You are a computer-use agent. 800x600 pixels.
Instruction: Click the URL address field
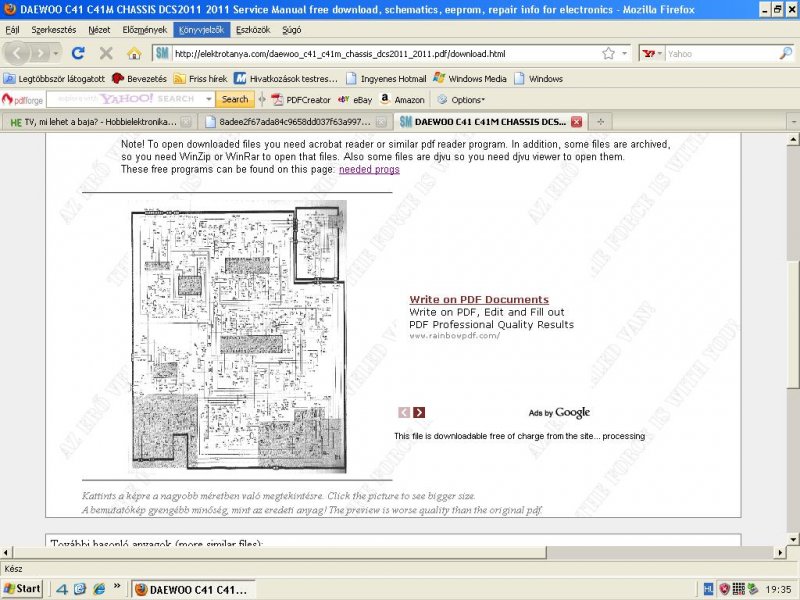click(386, 53)
